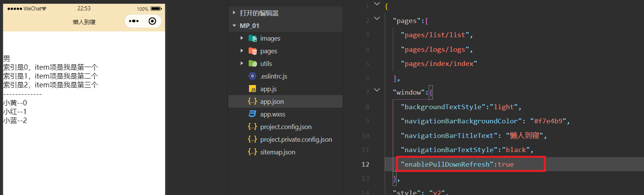The image size is (644, 195).
Task: Tap the mini program close circle button
Action: click(x=152, y=21)
